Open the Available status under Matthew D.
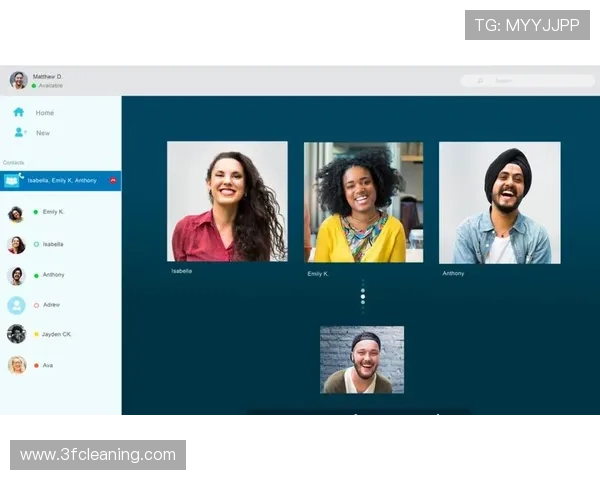This screenshot has height=480, width=600. [48, 86]
